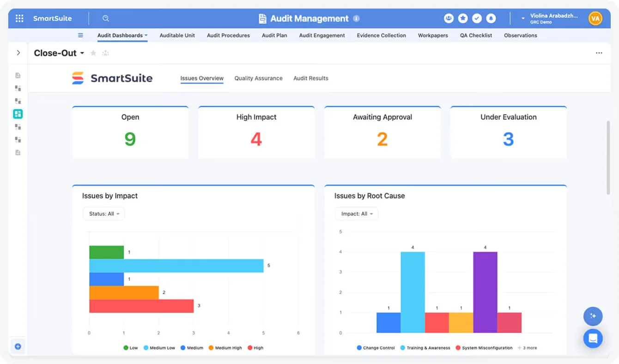This screenshot has height=364, width=619.
Task: Toggle the Training & Awareness legend entry
Action: click(425, 348)
